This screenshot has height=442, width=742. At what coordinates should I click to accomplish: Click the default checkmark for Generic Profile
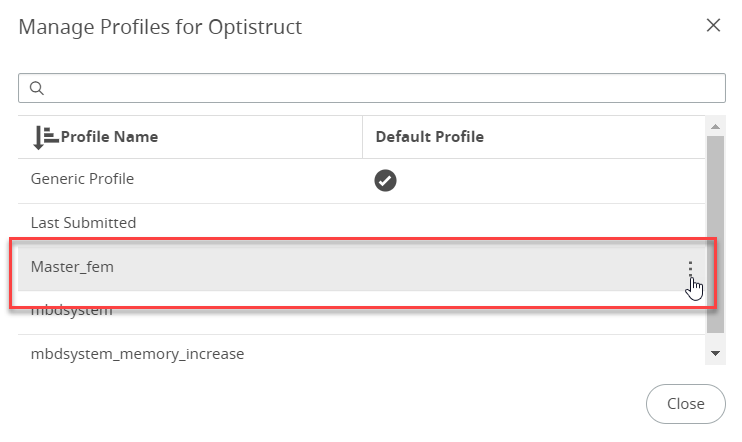coord(385,180)
